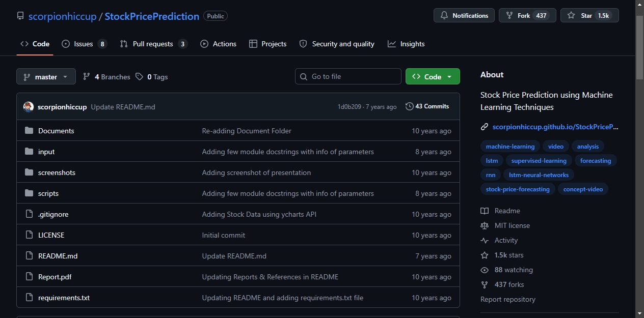Open 'Adding Stock Data using ycharts API' commit
Image resolution: width=644 pixels, height=318 pixels.
point(259,214)
